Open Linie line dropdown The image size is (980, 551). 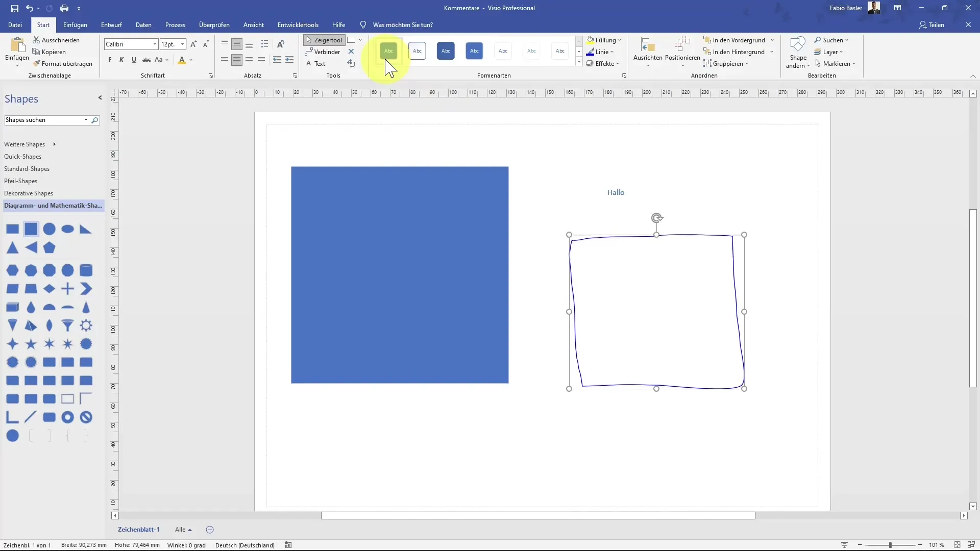[x=600, y=52]
